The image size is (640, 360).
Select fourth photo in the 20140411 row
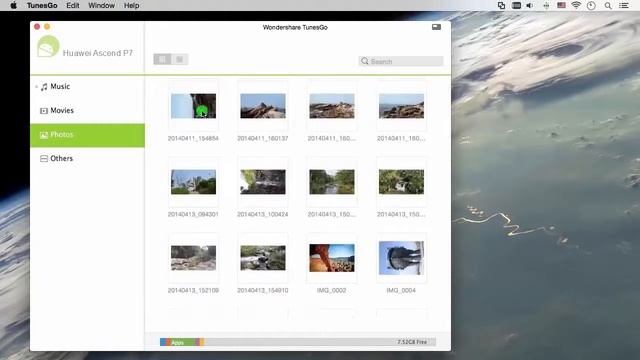(401, 106)
